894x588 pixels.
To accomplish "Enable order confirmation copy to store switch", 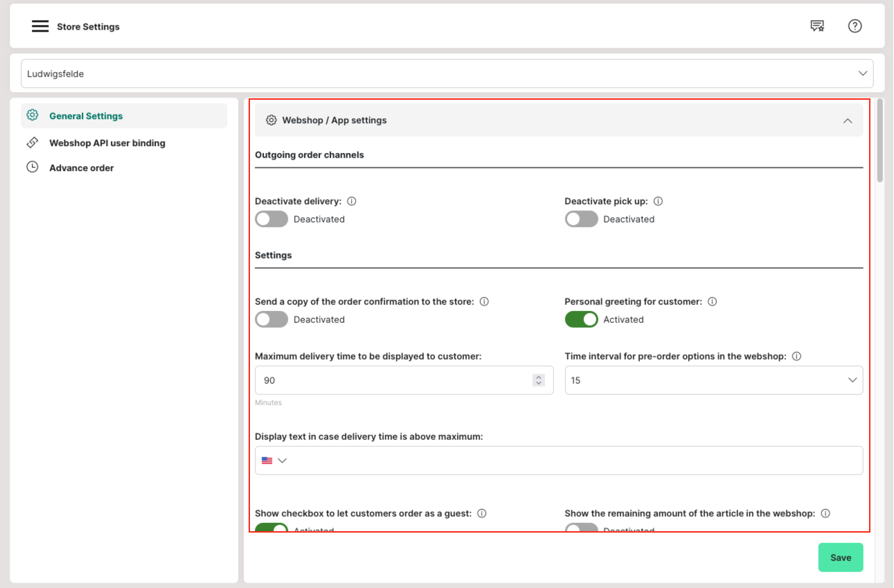I will click(x=271, y=320).
